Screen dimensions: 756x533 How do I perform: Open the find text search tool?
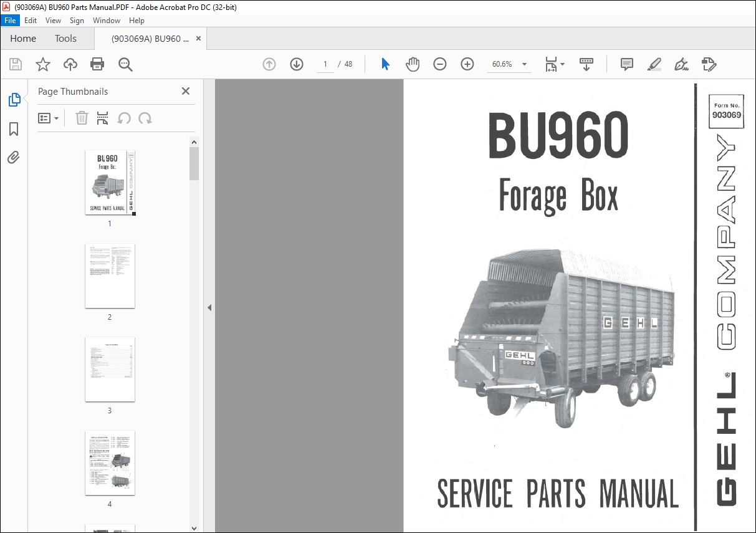[125, 64]
